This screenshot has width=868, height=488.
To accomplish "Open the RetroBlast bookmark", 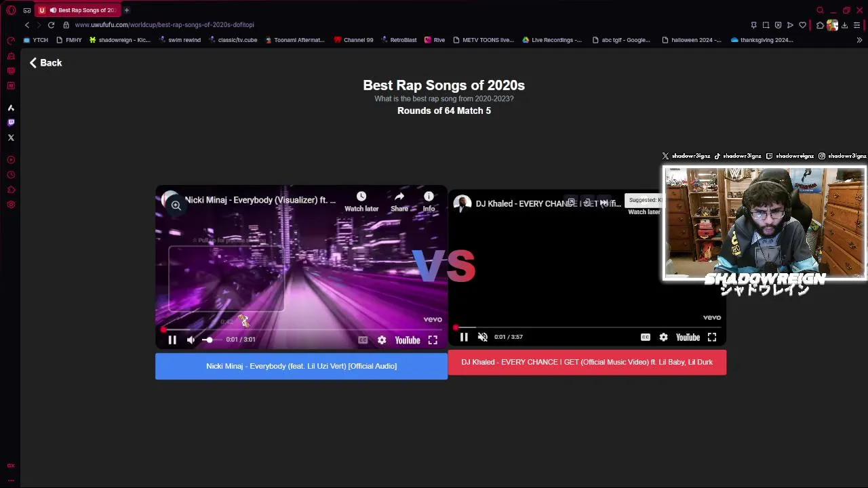I will tap(399, 40).
